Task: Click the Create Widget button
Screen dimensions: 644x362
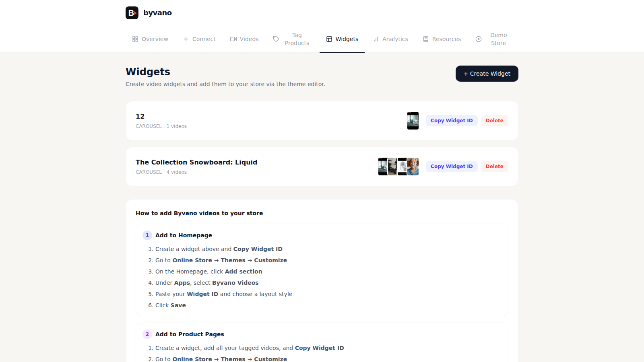Action: (x=487, y=74)
